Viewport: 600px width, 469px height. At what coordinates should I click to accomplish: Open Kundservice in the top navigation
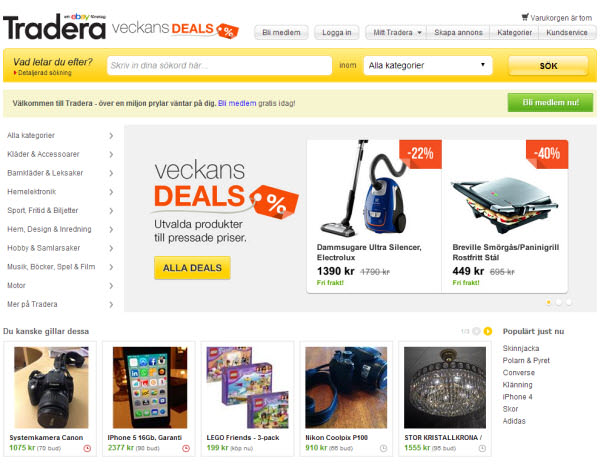point(567,33)
